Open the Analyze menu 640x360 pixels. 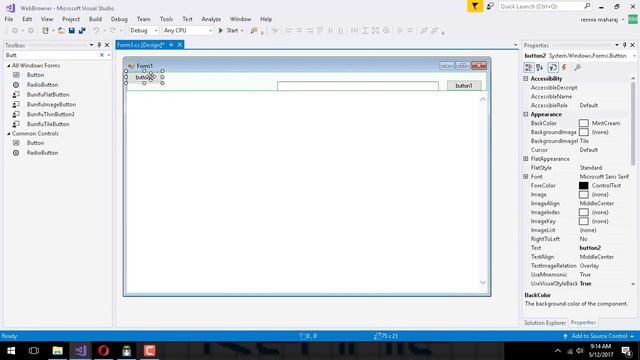(x=211, y=19)
